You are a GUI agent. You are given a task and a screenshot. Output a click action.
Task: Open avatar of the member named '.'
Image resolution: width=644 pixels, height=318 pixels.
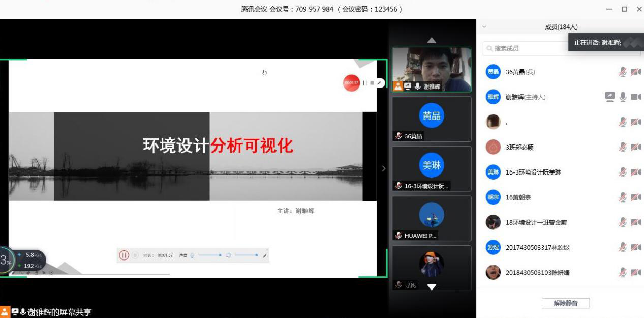(493, 122)
